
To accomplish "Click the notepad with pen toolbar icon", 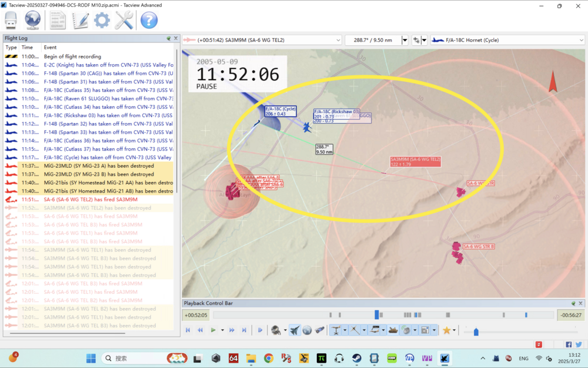I will [x=80, y=20].
